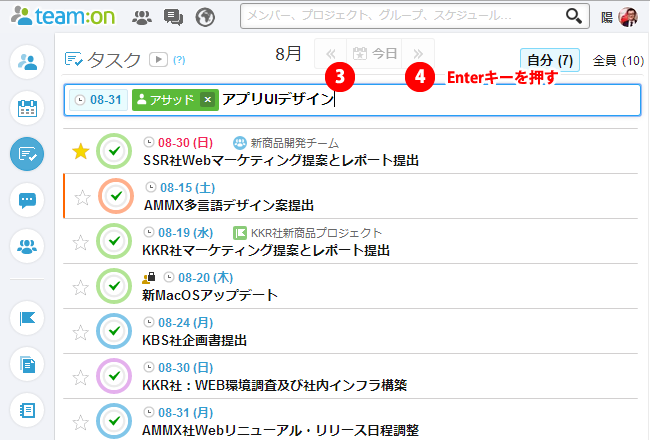650x440 pixels.
Task: Open task KBS社企画書提出
Action: (194, 340)
